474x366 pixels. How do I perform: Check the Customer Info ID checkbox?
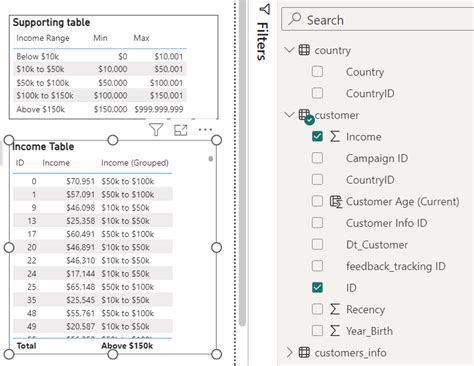tap(317, 223)
